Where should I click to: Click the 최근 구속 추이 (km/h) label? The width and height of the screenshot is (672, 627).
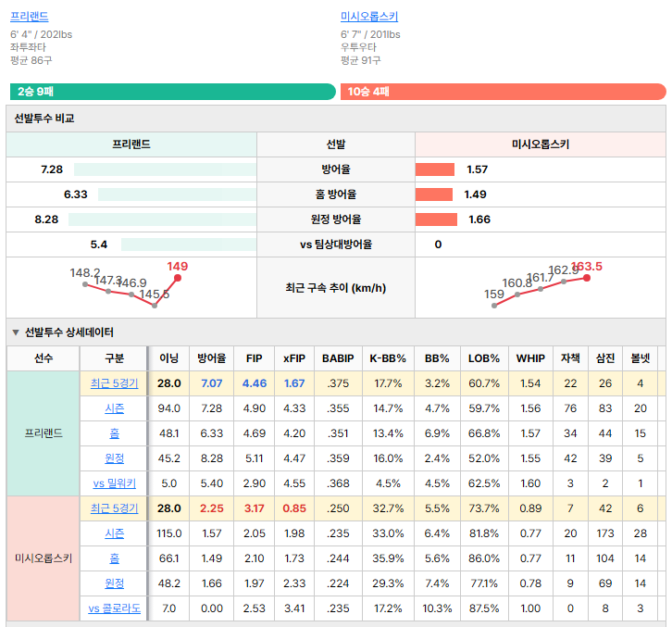[x=336, y=288]
